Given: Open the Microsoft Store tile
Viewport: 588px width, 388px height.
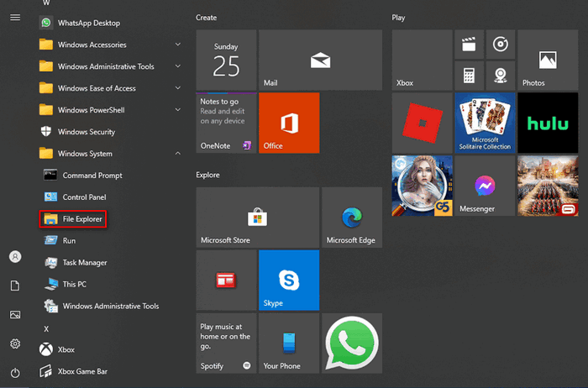Looking at the screenshot, I should point(258,218).
